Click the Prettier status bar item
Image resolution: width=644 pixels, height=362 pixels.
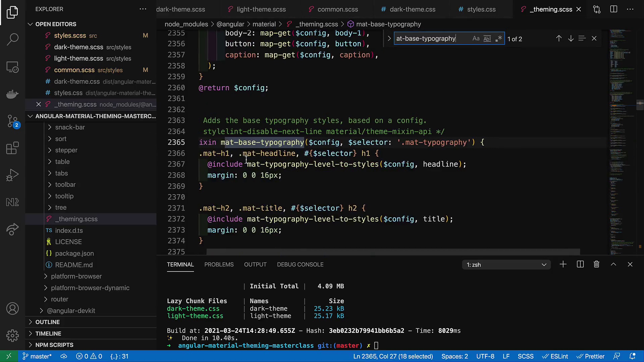point(591,356)
